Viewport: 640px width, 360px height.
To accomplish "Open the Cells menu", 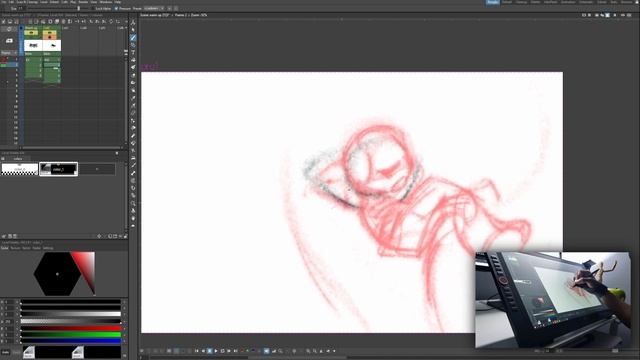I will click(x=64, y=2).
